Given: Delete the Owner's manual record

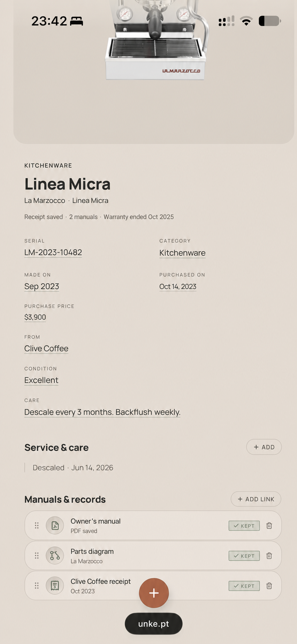Looking at the screenshot, I should point(269,525).
